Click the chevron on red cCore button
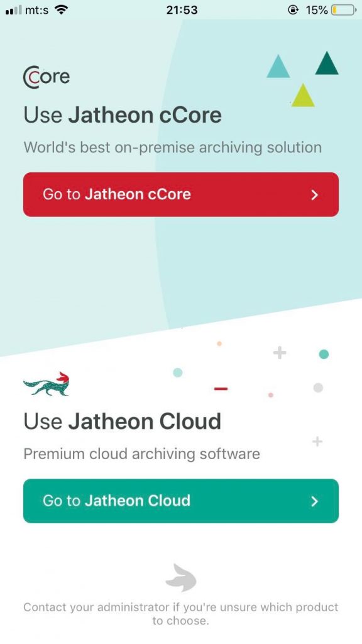Viewport: 362px width, 644px height. pos(314,195)
